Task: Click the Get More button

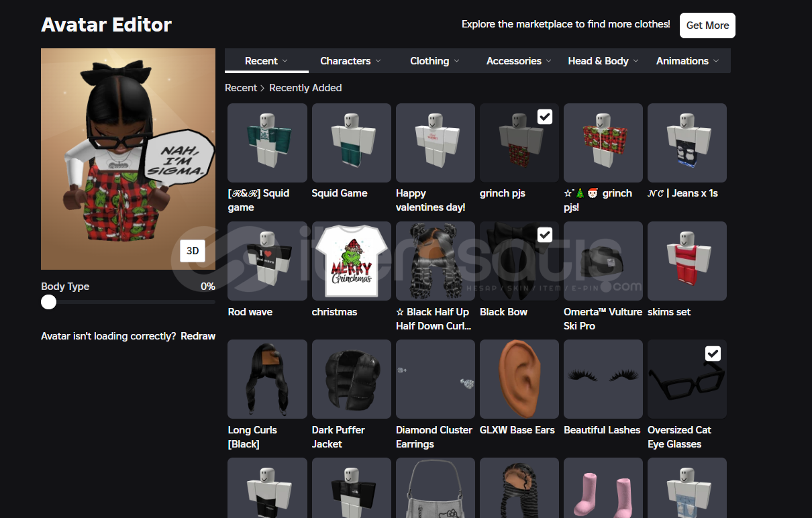Action: pyautogui.click(x=707, y=25)
